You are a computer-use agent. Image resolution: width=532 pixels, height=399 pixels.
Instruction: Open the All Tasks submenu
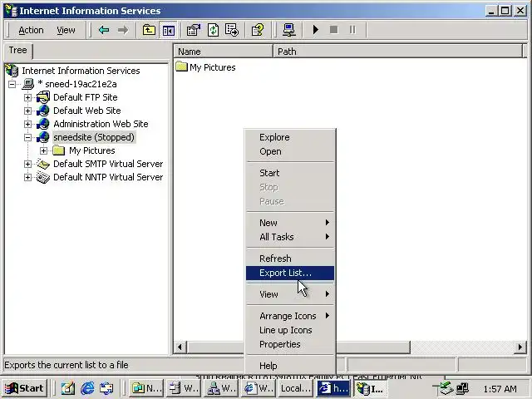(290, 237)
